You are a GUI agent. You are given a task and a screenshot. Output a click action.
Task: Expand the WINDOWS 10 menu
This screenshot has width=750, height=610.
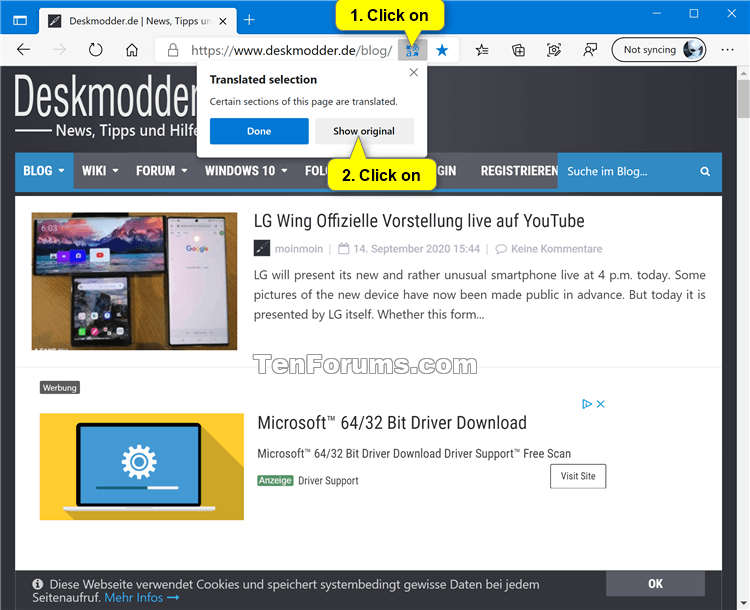(246, 171)
